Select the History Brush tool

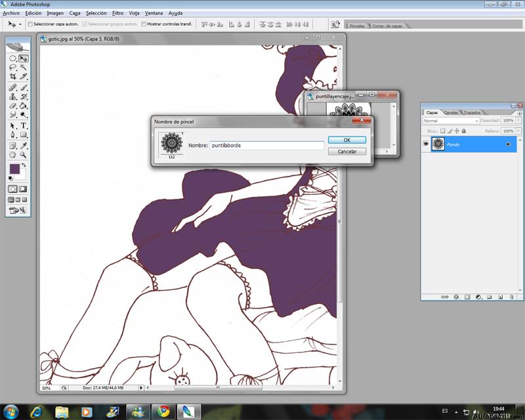coord(24,96)
